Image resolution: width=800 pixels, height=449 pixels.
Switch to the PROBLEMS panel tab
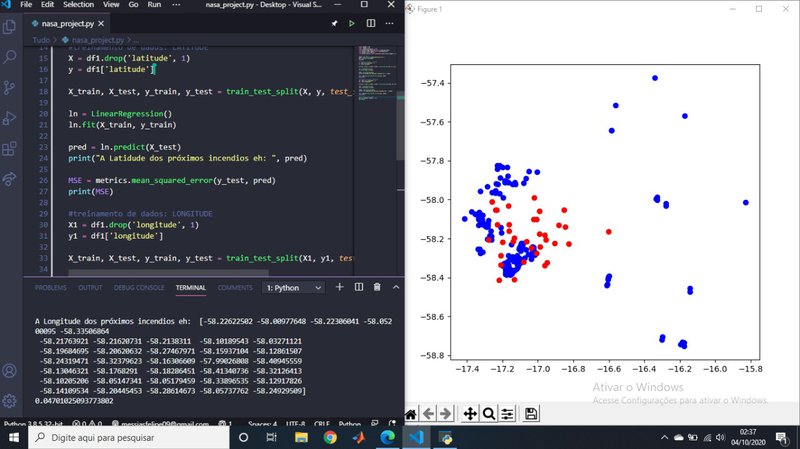point(51,288)
